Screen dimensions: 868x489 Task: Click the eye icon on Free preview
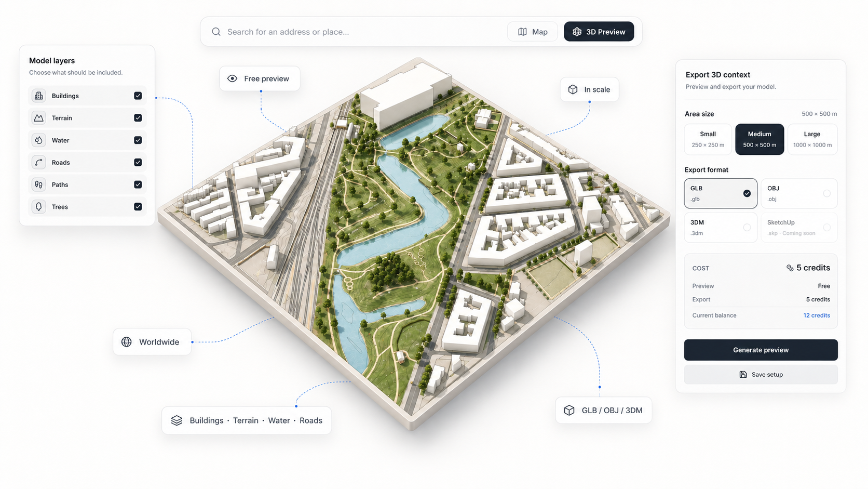tap(232, 78)
